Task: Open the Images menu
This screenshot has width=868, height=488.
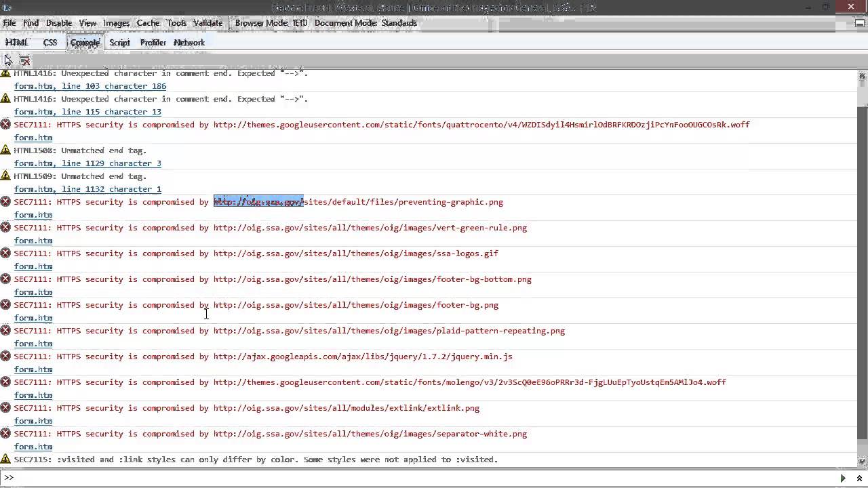Action: coord(117,23)
